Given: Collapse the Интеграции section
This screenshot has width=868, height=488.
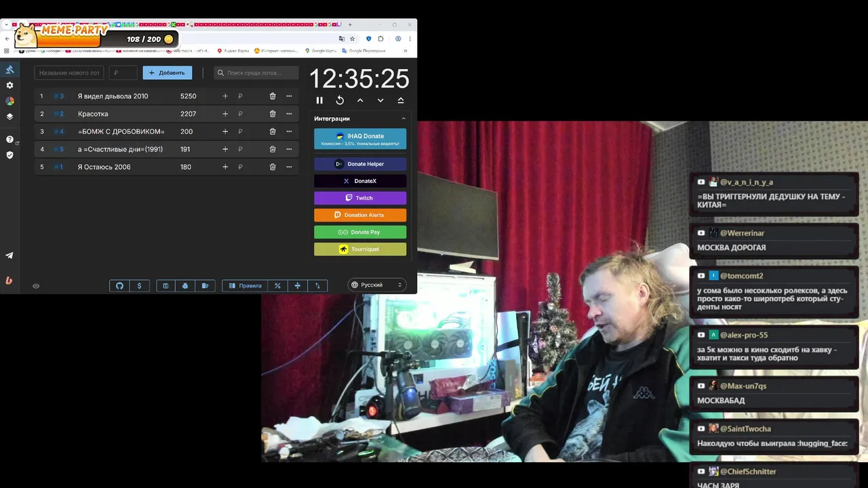Looking at the screenshot, I should pos(403,119).
